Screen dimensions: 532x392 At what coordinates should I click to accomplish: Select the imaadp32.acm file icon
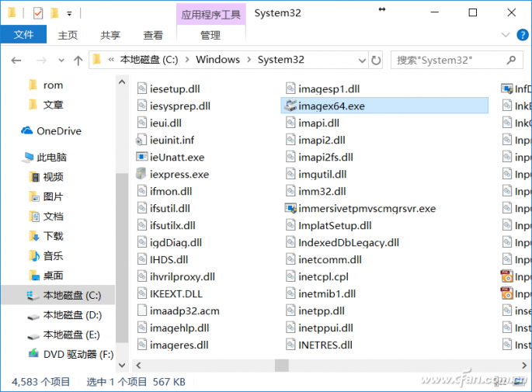[142, 310]
